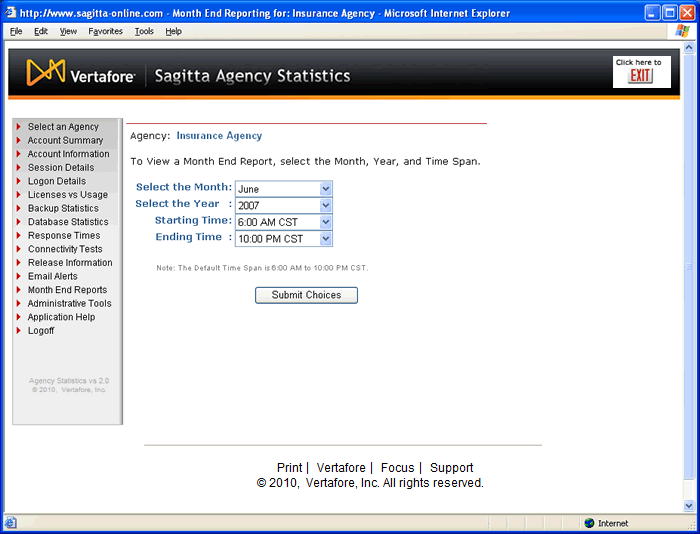Image resolution: width=700 pixels, height=534 pixels.
Task: View Logon Details
Action: pyautogui.click(x=57, y=181)
